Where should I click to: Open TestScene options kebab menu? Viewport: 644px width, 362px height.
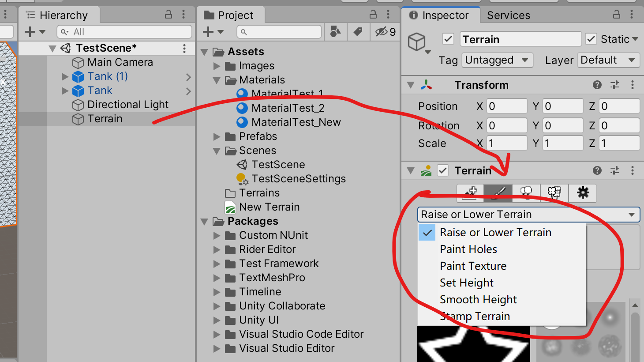(x=184, y=48)
